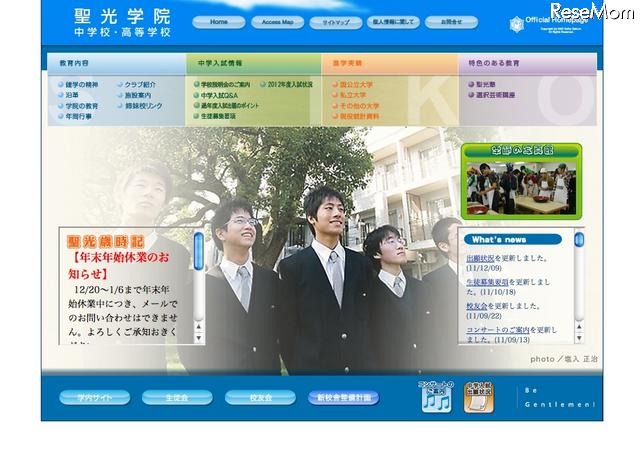Click the What's news panel scrollbar
Image resolution: width=640 pixels, height=453 pixels.
(x=580, y=285)
